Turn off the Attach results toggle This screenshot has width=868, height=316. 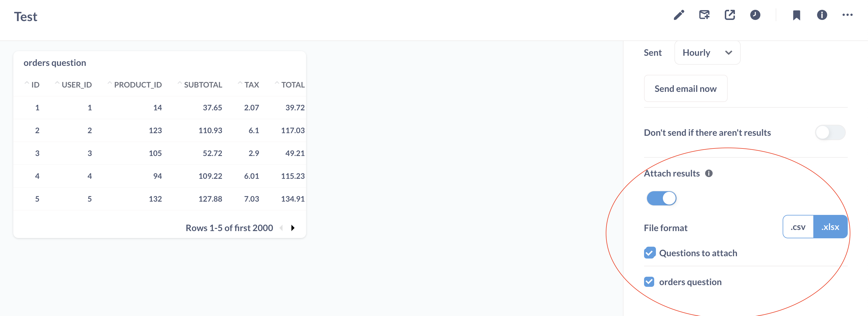tap(661, 198)
